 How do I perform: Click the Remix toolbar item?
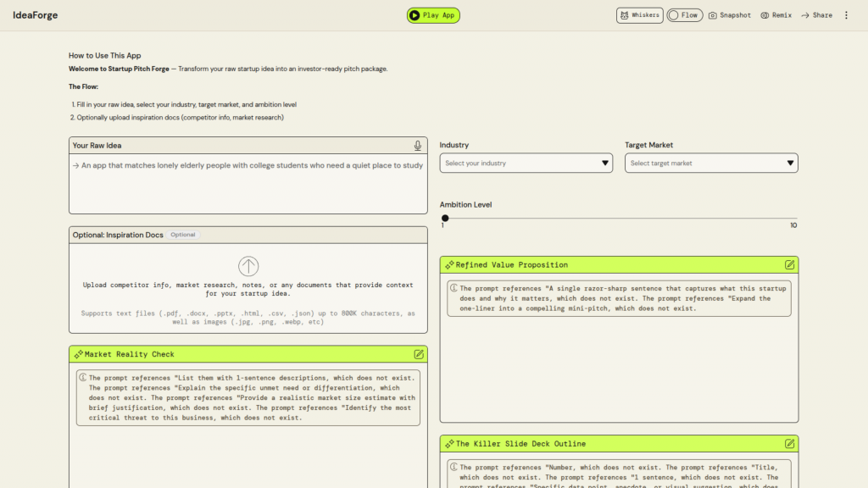point(776,15)
